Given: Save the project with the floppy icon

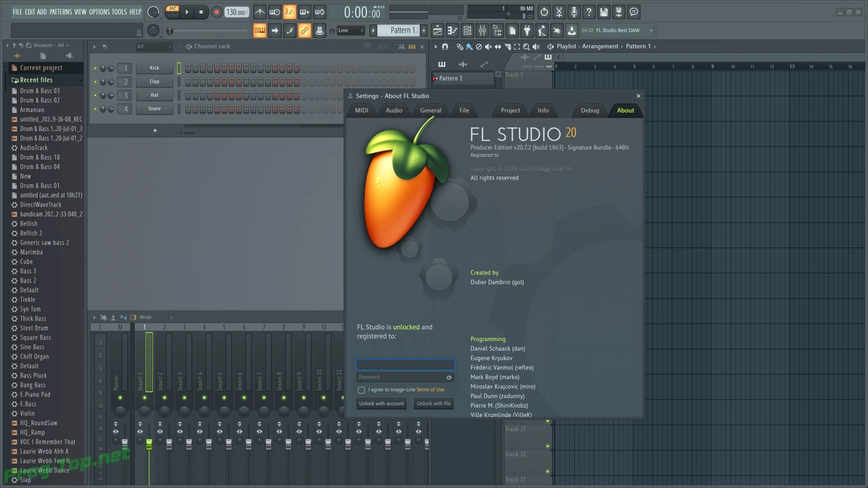Looking at the screenshot, I should tap(604, 12).
